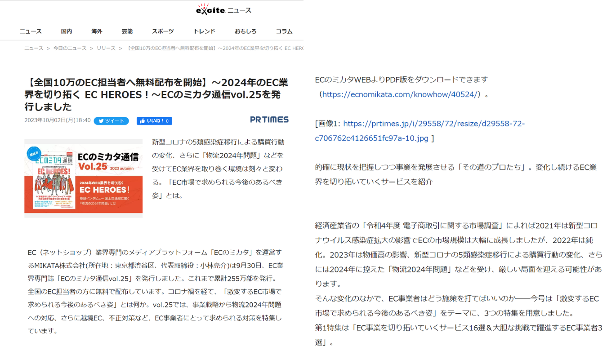Select the line starting 第1特集は「EC事業を切り拓いて
Viewport: 607px width, 364px height.
point(459,335)
